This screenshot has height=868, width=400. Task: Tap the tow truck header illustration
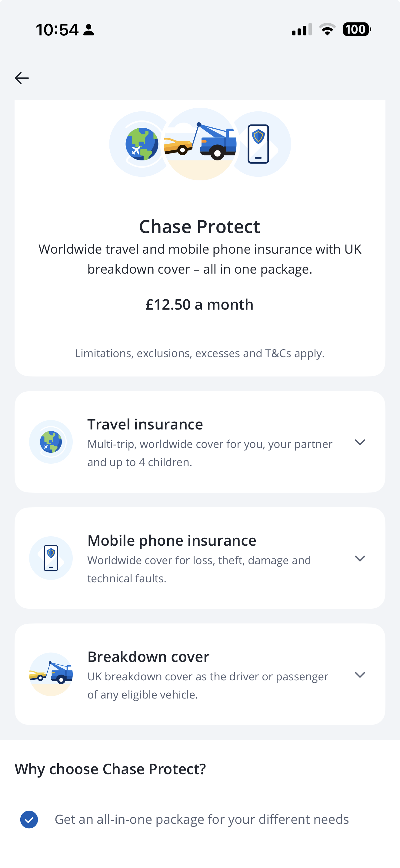(x=200, y=144)
